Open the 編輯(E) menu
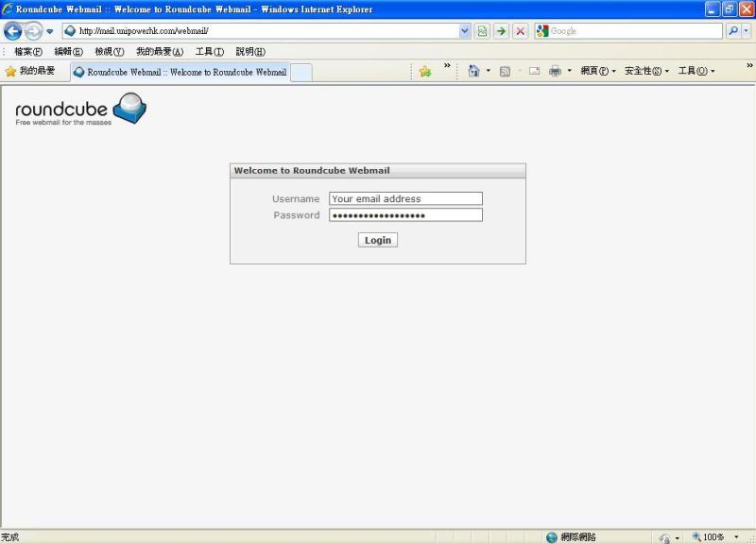This screenshot has height=544, width=756. coord(68,52)
